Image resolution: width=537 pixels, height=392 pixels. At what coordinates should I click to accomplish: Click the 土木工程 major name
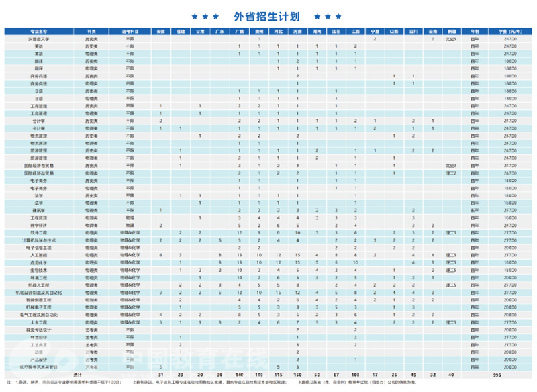[x=39, y=322]
